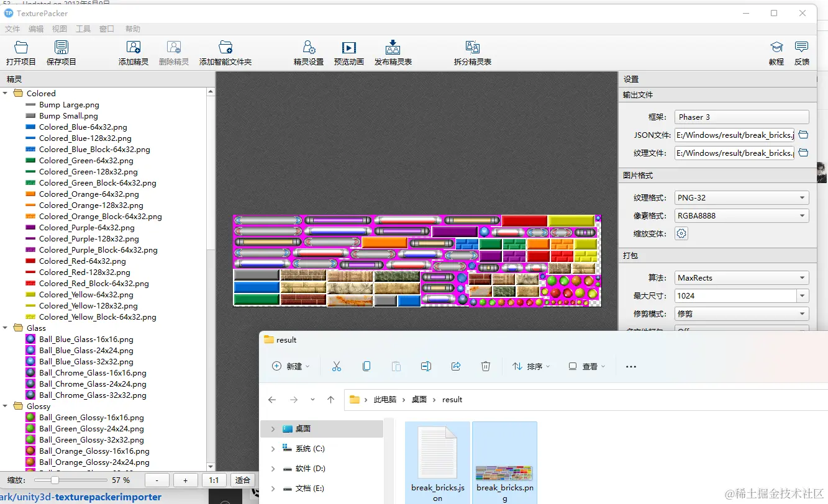Select Colored_Blue-64x32.png sprite

(83, 127)
